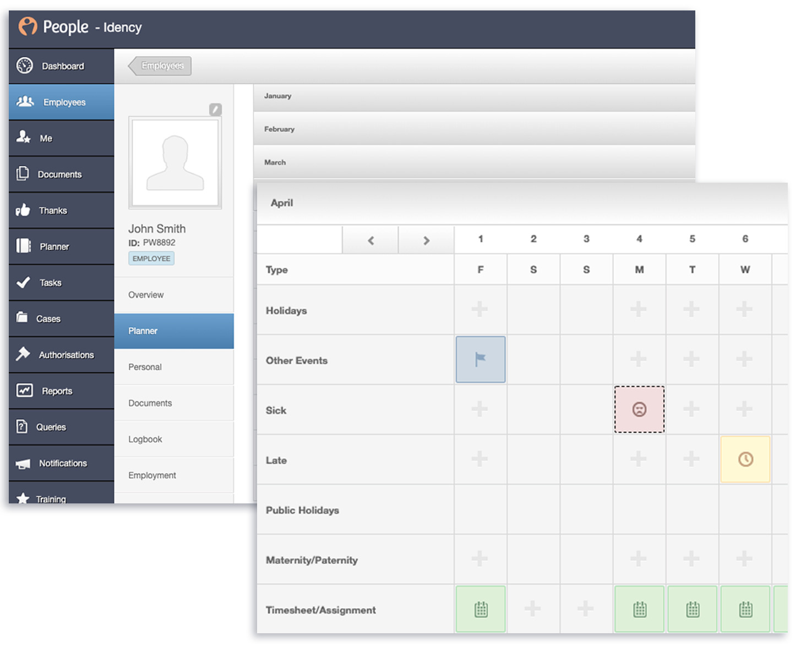The image size is (812, 647).
Task: Go to previous dates with left chevron
Action: point(370,240)
